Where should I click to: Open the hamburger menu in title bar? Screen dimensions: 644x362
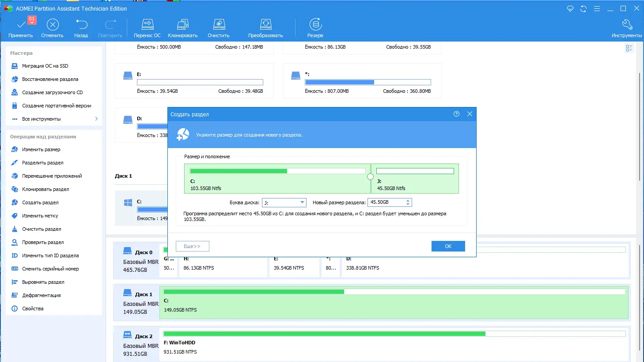click(x=597, y=8)
